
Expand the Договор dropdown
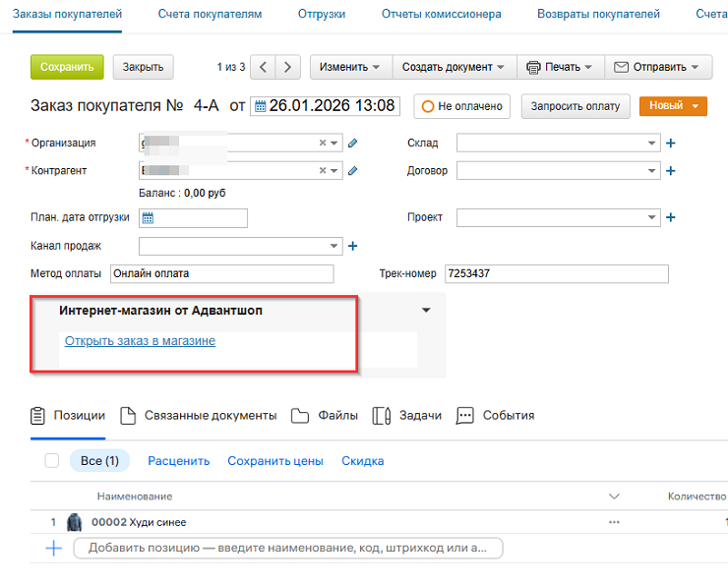(652, 171)
